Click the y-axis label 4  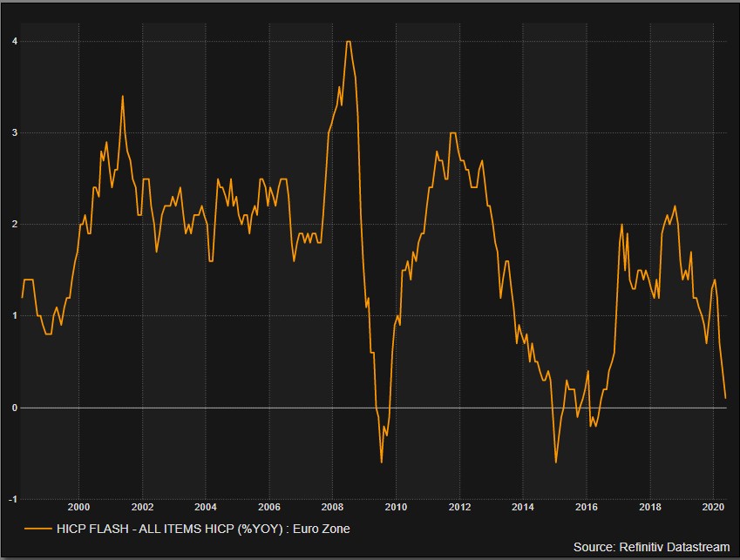[x=15, y=42]
